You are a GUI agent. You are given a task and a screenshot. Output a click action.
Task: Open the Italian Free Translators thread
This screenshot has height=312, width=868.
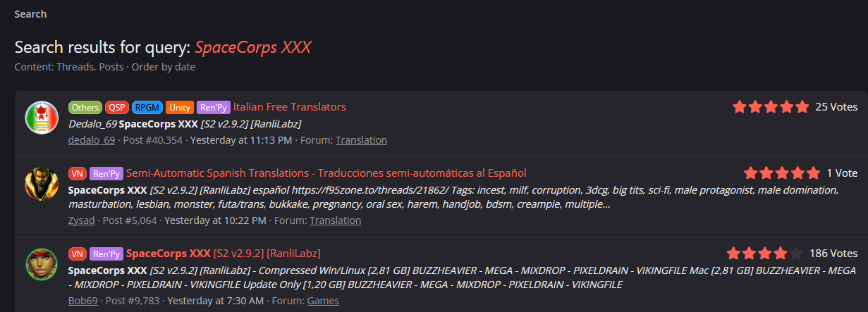pyautogui.click(x=290, y=107)
